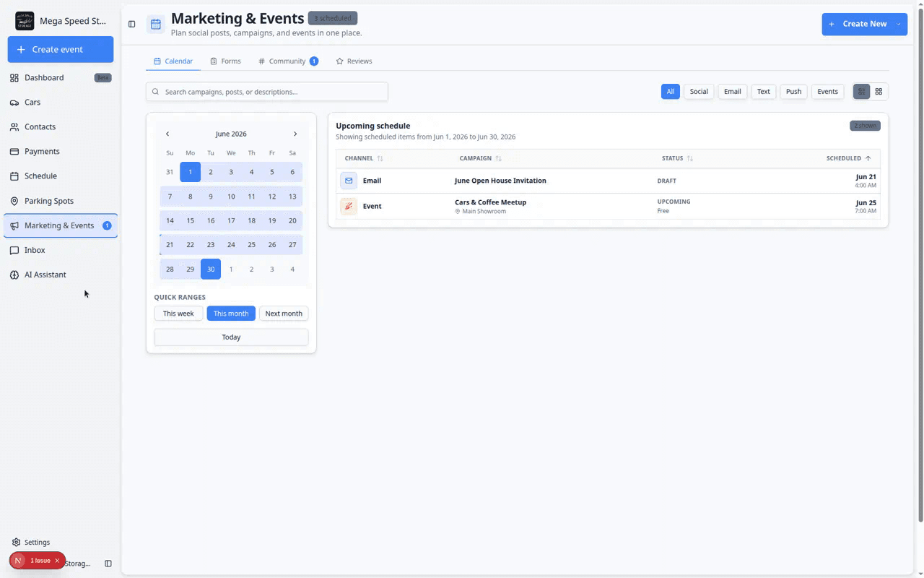Open the Reviews tab

(354, 61)
